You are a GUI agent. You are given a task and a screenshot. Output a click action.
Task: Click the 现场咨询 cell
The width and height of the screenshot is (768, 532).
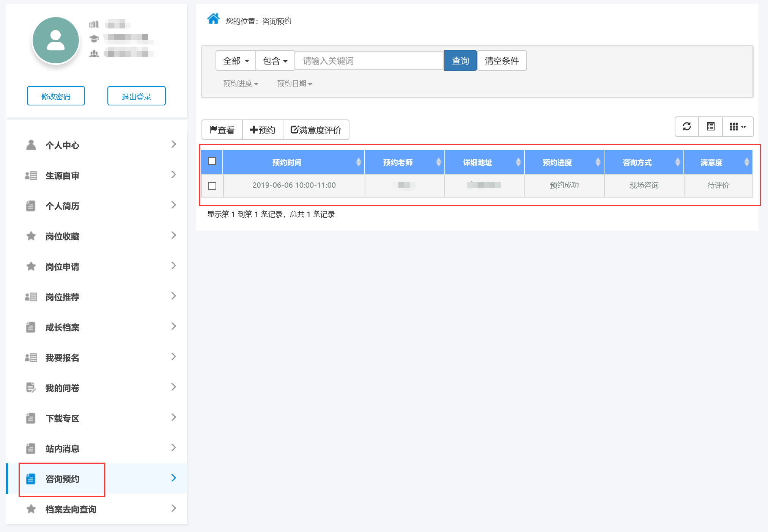[644, 185]
